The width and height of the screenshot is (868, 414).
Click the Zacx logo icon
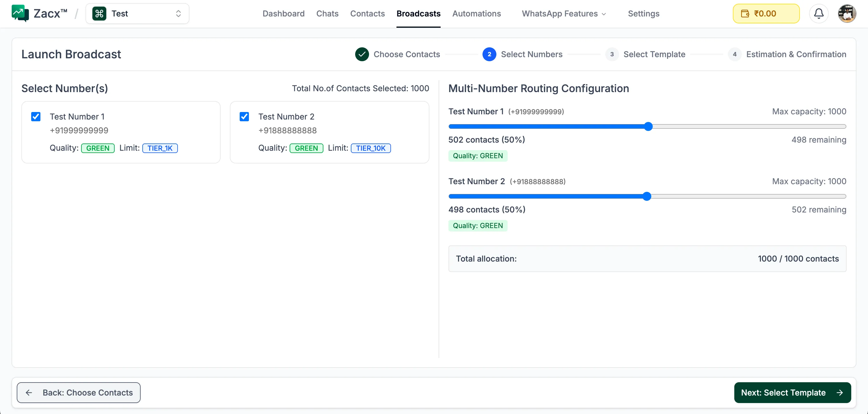tap(20, 14)
